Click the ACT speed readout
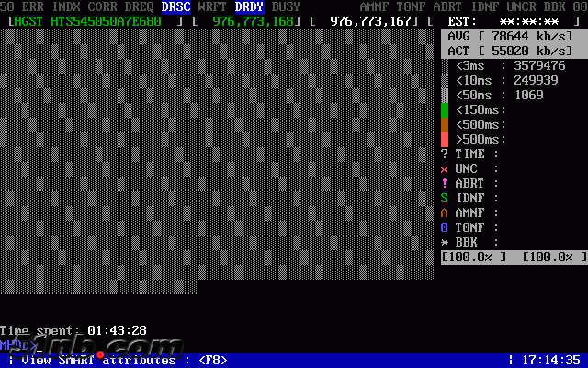 pos(511,50)
